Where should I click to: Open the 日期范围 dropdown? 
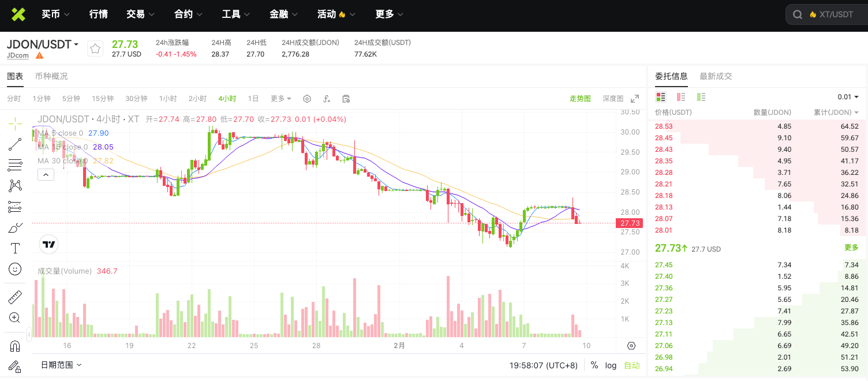coord(61,365)
